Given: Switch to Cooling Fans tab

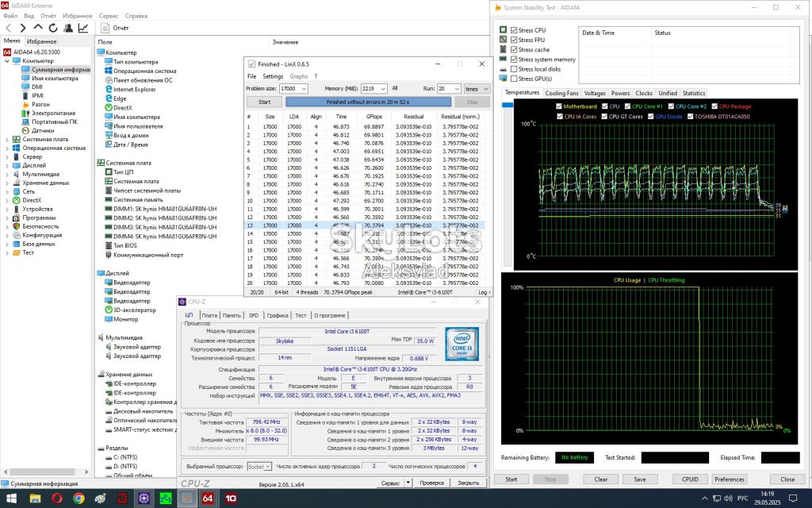Looking at the screenshot, I should [x=561, y=94].
